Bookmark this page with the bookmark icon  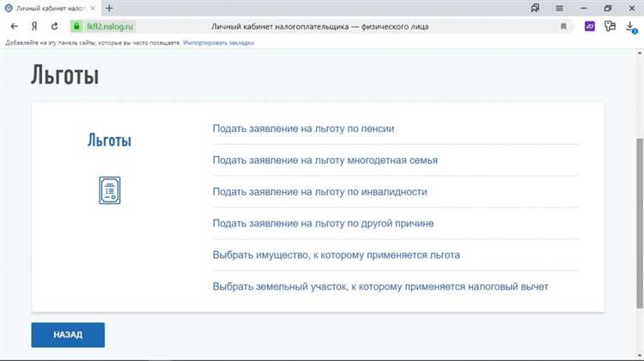pos(563,27)
